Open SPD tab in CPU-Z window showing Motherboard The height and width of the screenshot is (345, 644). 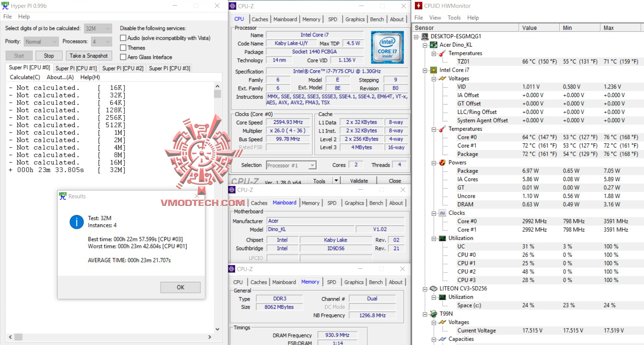coord(332,203)
